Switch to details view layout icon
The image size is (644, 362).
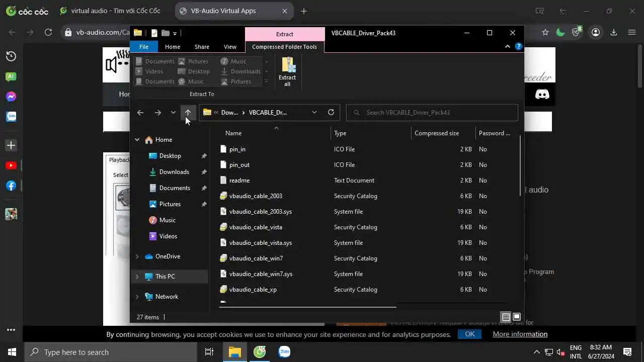(506, 317)
